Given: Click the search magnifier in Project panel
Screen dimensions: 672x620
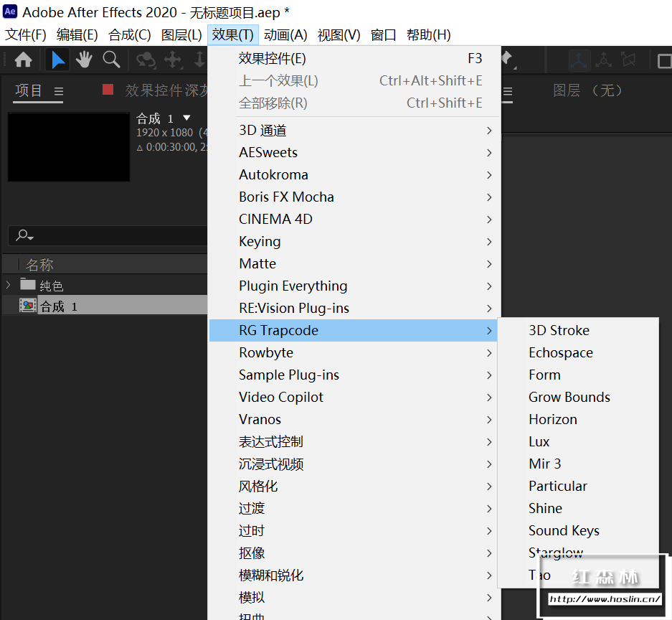Looking at the screenshot, I should tap(24, 235).
